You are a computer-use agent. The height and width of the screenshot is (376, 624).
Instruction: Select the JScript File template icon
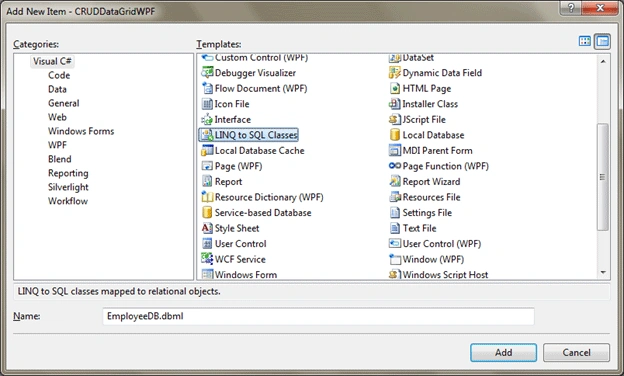pos(394,119)
